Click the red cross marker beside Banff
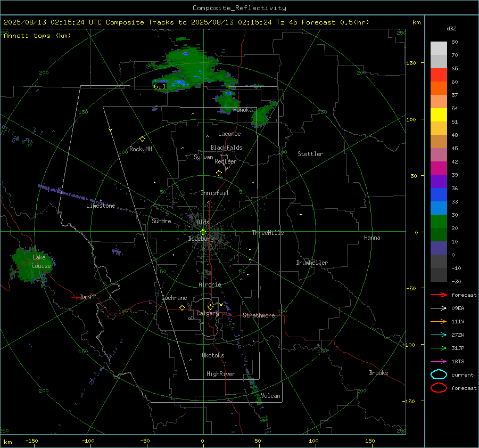This screenshot has width=479, height=448. point(76,297)
